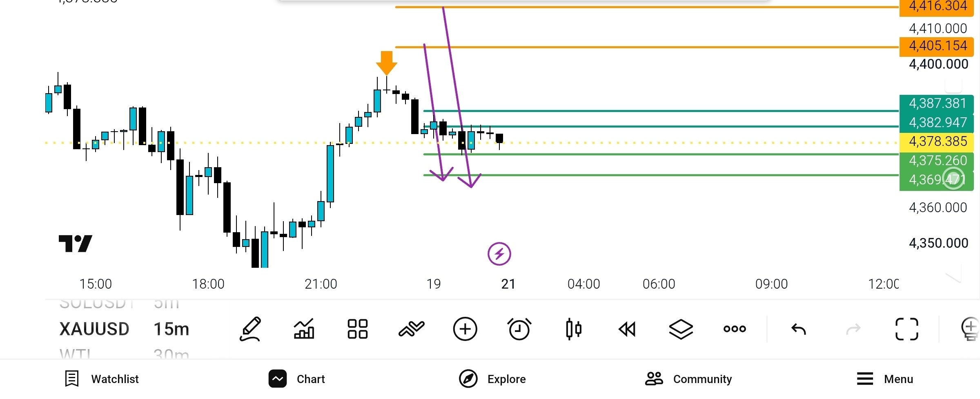Open the Menu tab
This screenshot has width=980, height=399.
885,379
